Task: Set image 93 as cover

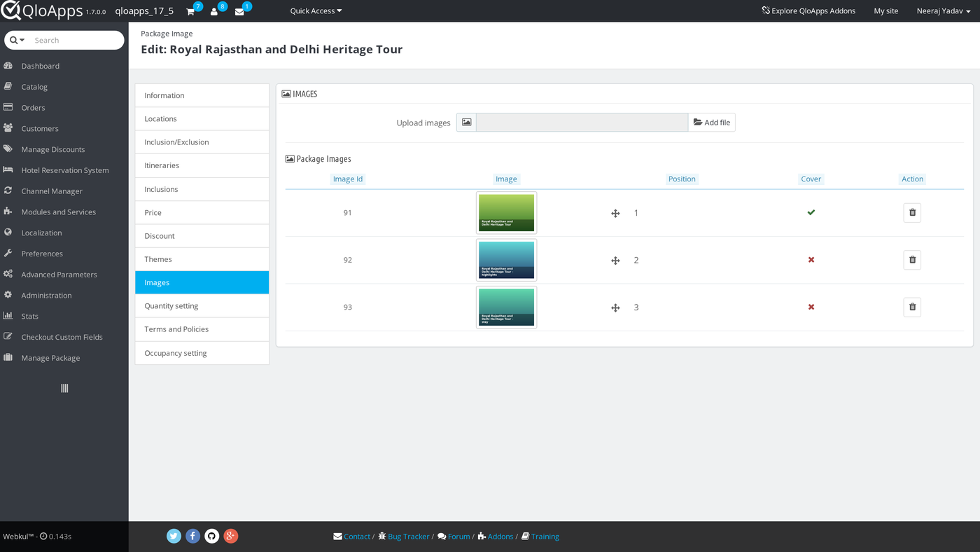Action: [x=811, y=307]
